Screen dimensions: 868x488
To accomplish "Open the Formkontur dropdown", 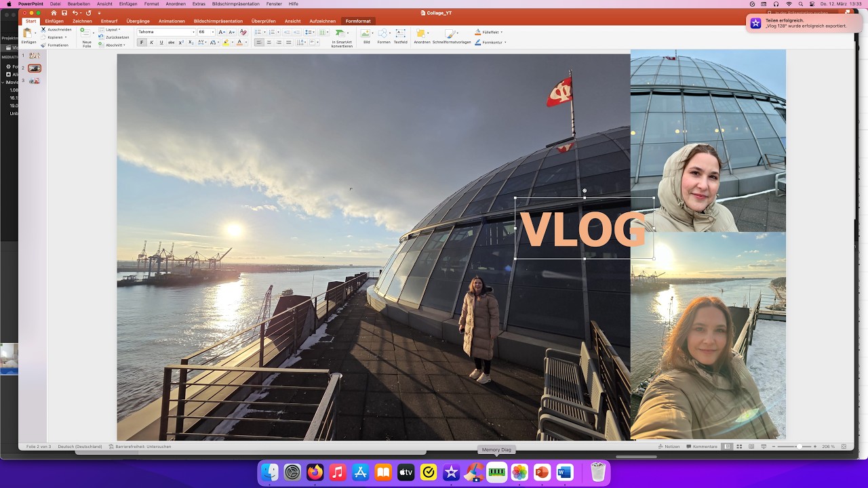I will (491, 42).
